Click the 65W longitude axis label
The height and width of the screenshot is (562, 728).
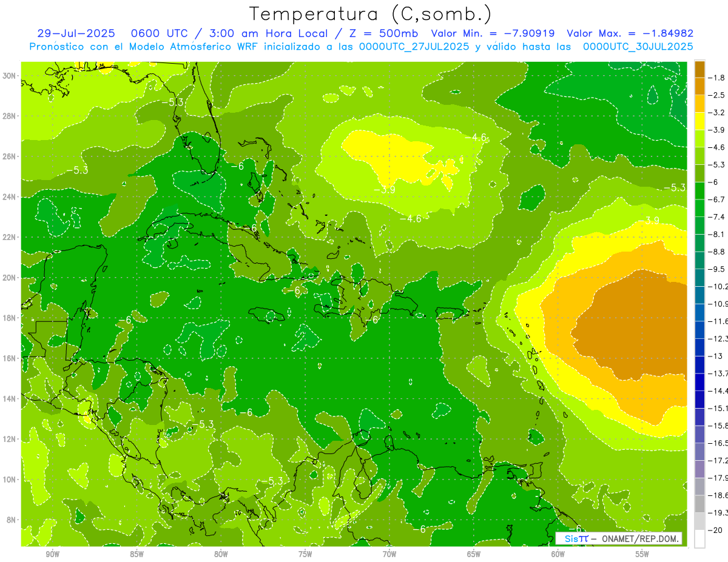pos(474,554)
